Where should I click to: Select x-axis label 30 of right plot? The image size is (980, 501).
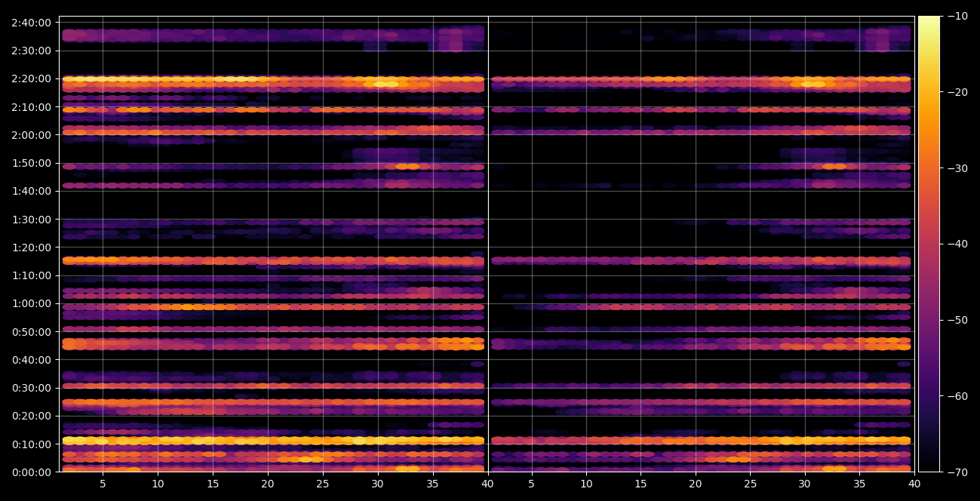pos(805,484)
